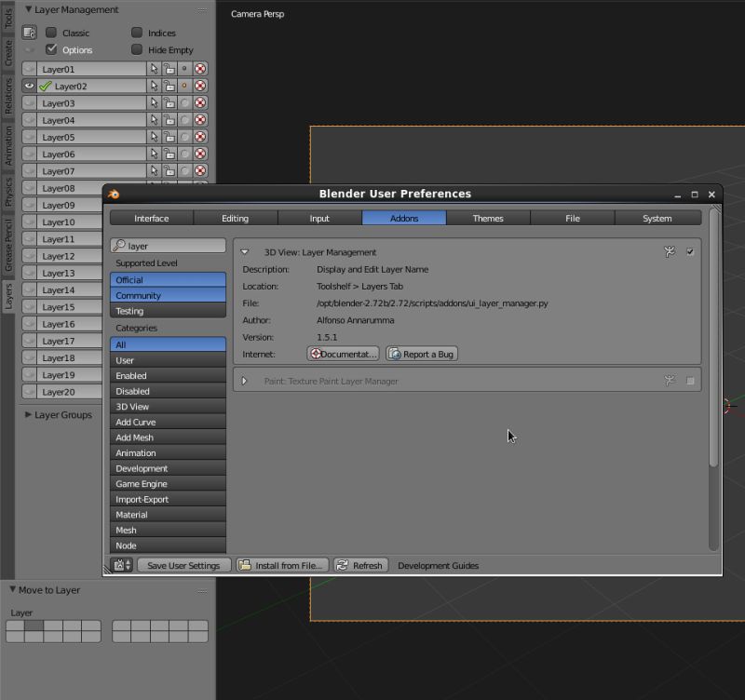745x700 pixels.
Task: Click the padlock icon on Layer05
Action: [169, 136]
